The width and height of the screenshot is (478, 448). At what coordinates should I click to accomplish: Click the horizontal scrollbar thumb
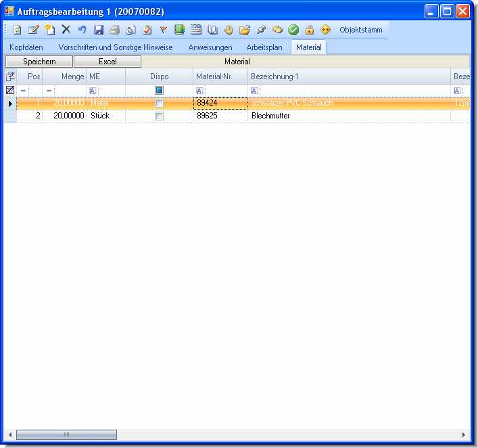[66, 434]
